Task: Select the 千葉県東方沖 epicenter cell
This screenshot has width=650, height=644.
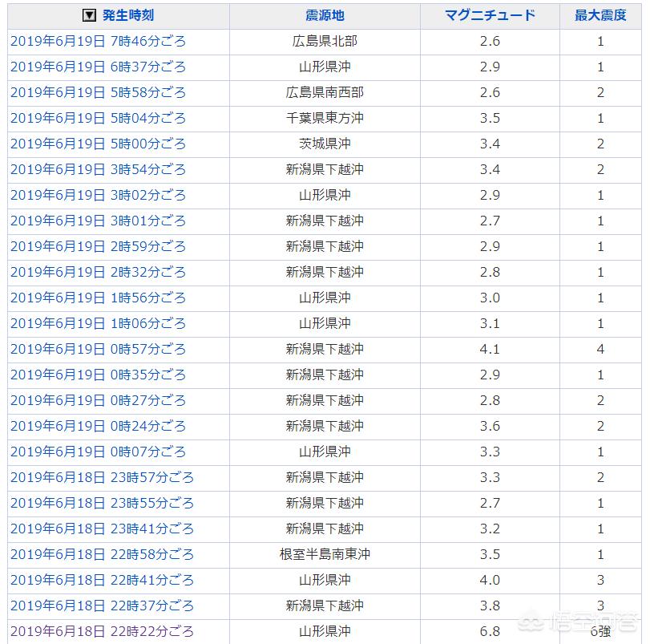Action: [x=325, y=119]
